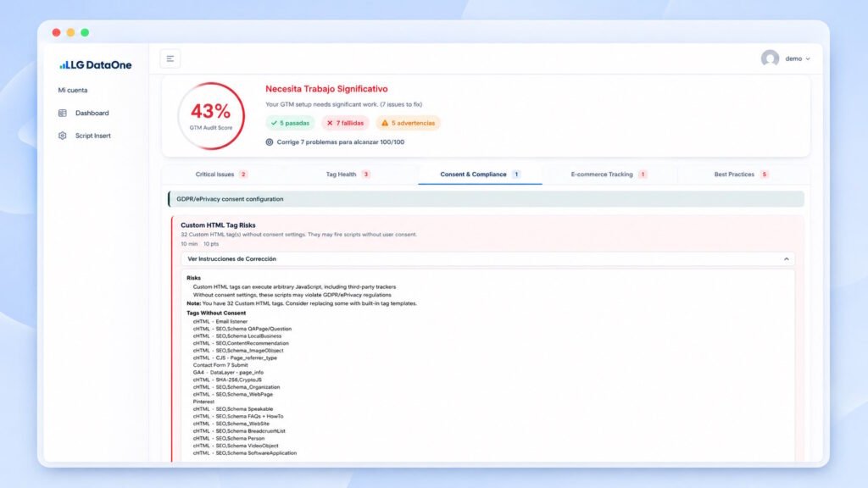Click the 43% GTM Audit Score circle
The height and width of the screenshot is (488, 868).
(x=211, y=116)
